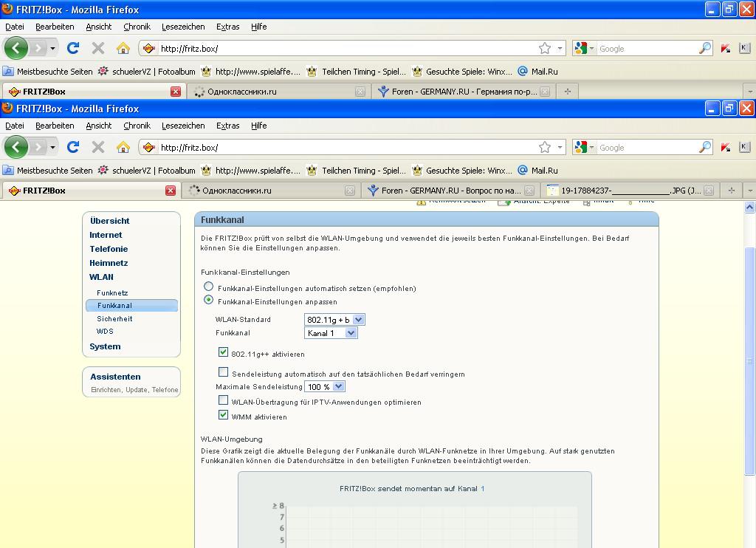Screen dimensions: 756x548
Task: Click the red Kaspersky icon in front window
Action: click(x=725, y=147)
